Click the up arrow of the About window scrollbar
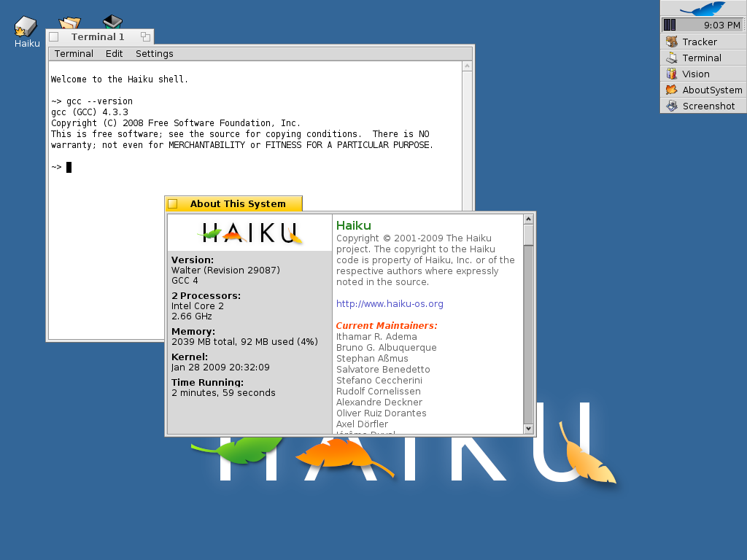 [x=528, y=219]
